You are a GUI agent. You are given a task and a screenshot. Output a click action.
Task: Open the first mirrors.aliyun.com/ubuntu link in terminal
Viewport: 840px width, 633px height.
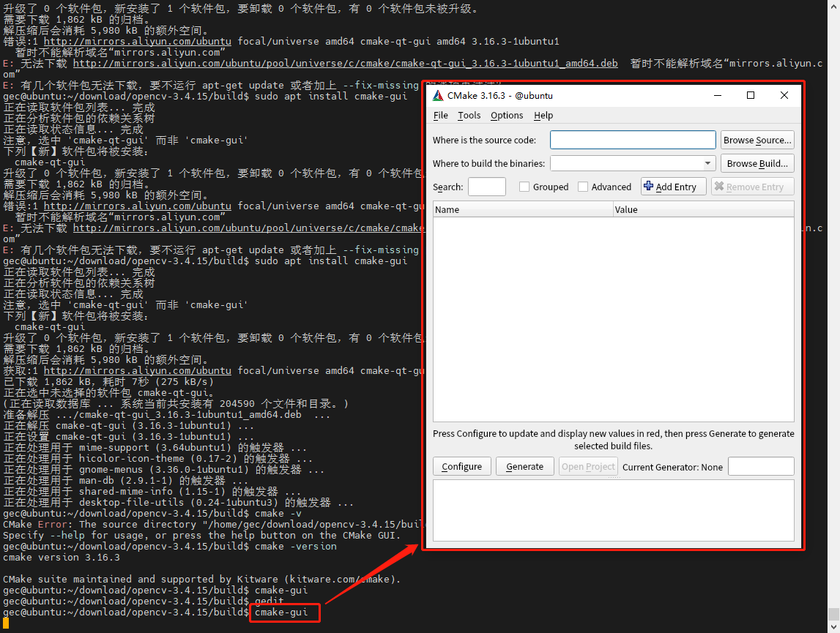pos(137,41)
